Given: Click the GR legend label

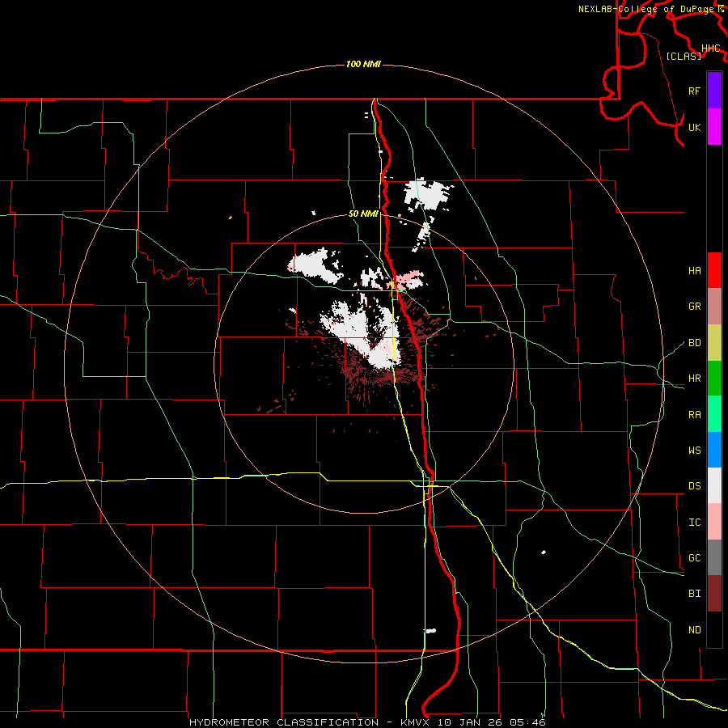Looking at the screenshot, I should 694,307.
